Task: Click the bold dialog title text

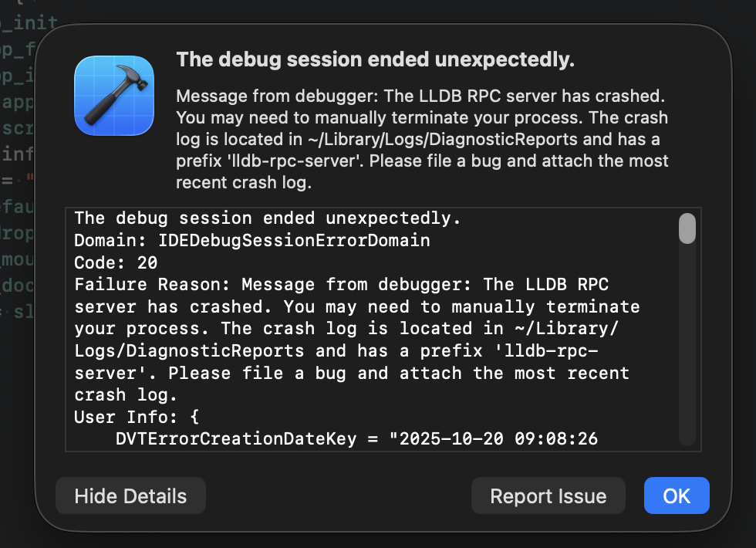Action: point(375,60)
